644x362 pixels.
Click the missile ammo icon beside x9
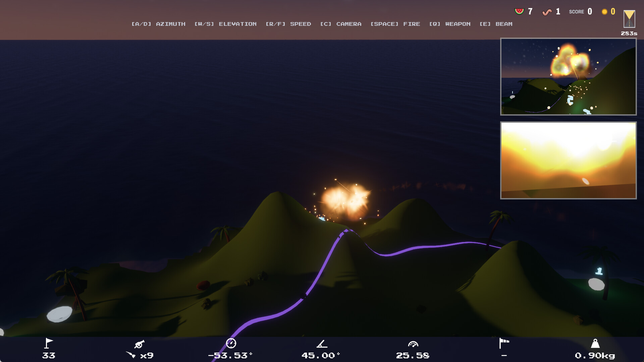[131, 355]
